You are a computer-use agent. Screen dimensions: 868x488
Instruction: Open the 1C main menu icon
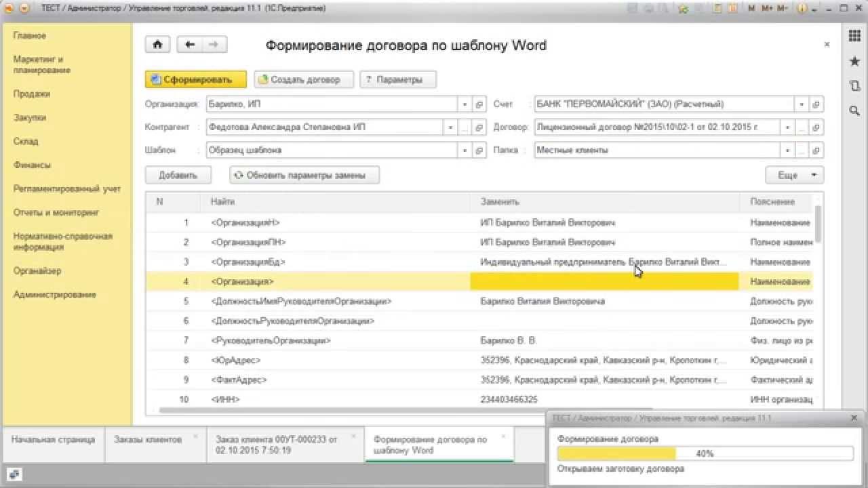click(9, 9)
